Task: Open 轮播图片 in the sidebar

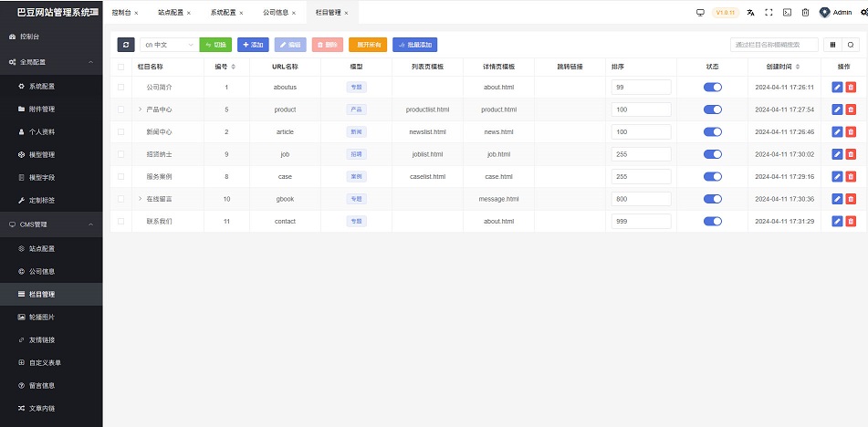Action: (x=51, y=318)
